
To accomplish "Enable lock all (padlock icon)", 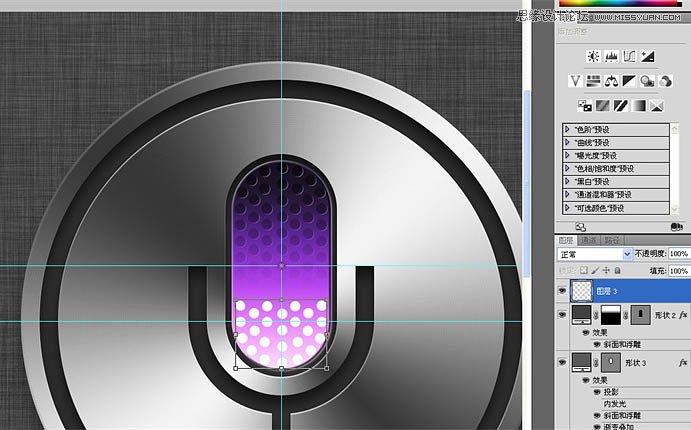I will [x=617, y=270].
